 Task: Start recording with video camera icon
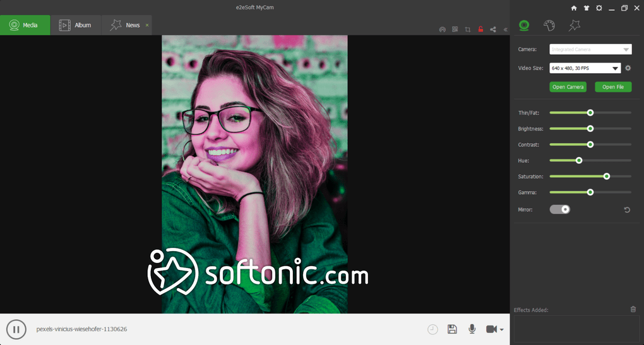point(492,329)
